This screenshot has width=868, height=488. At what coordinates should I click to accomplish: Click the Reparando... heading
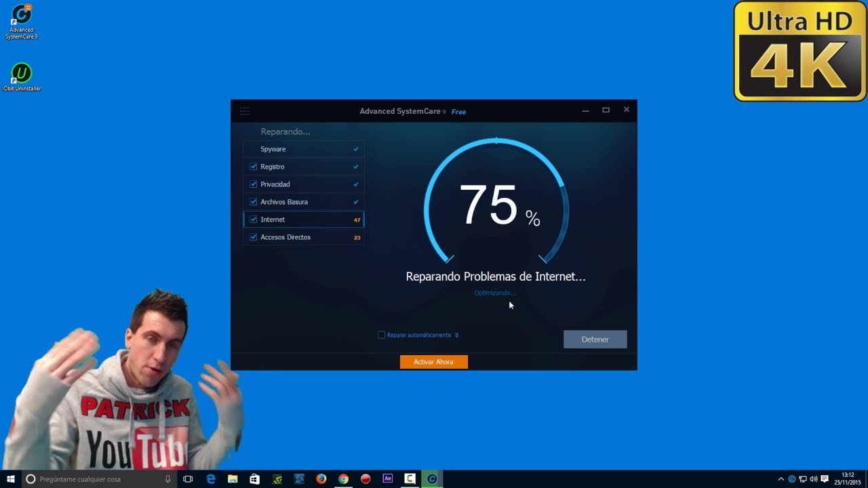pos(285,131)
